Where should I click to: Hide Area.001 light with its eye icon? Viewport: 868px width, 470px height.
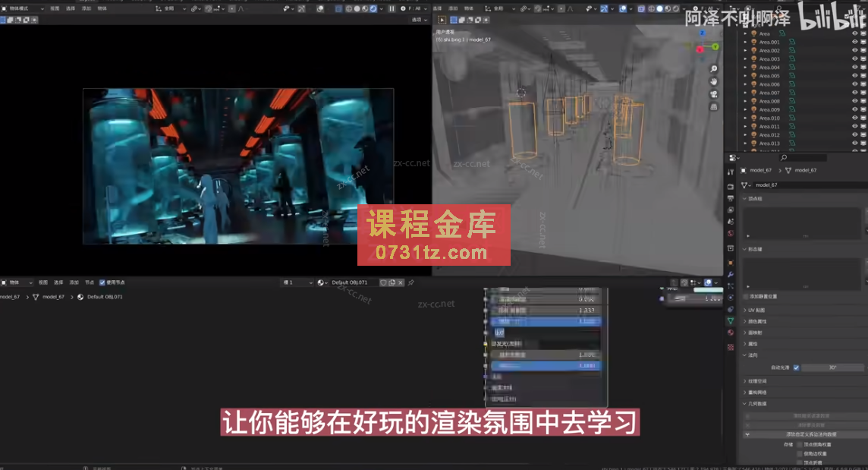pyautogui.click(x=854, y=42)
